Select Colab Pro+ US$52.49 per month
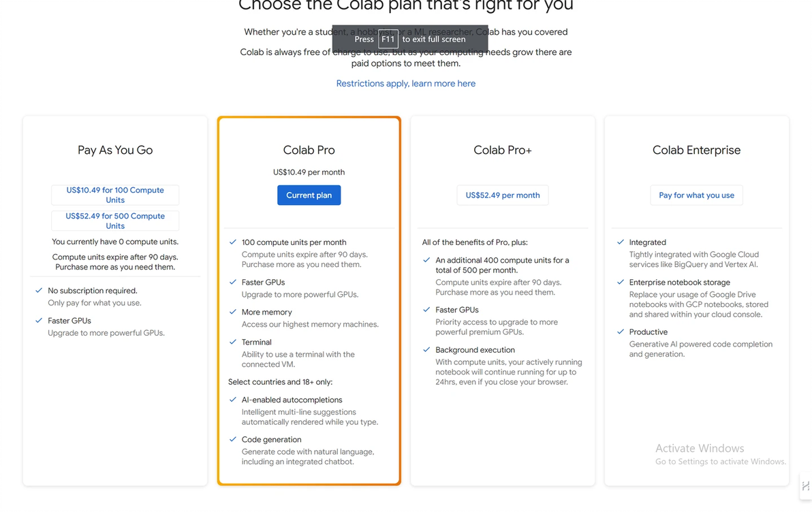The width and height of the screenshot is (812, 512). (x=502, y=195)
